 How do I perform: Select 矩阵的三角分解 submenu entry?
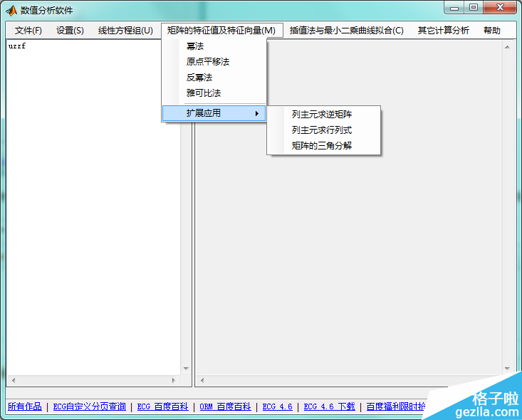[321, 146]
